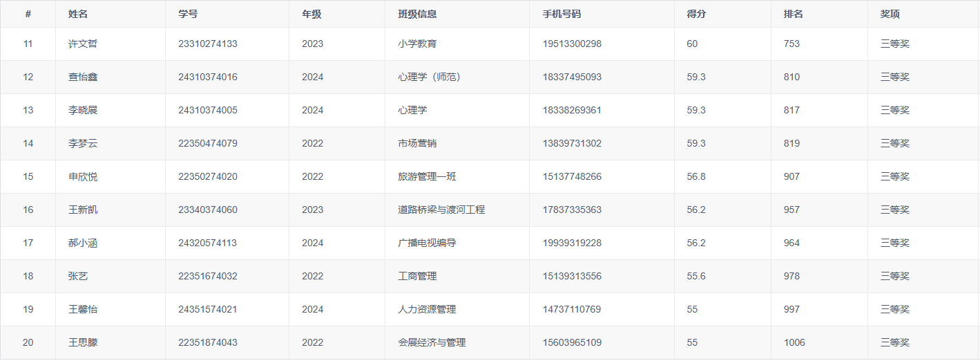The width and height of the screenshot is (980, 361).
Task: Click the 手机号码 column header
Action: (x=561, y=14)
